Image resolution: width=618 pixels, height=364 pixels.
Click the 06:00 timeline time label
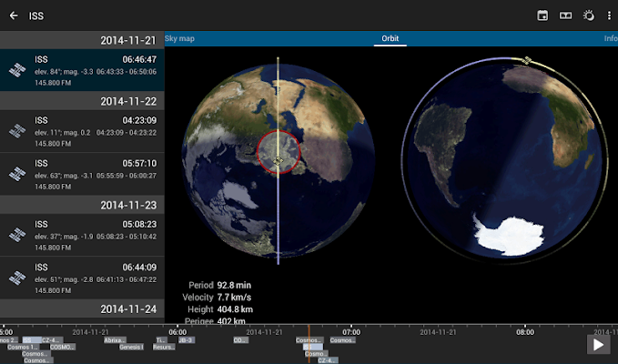coord(177,332)
